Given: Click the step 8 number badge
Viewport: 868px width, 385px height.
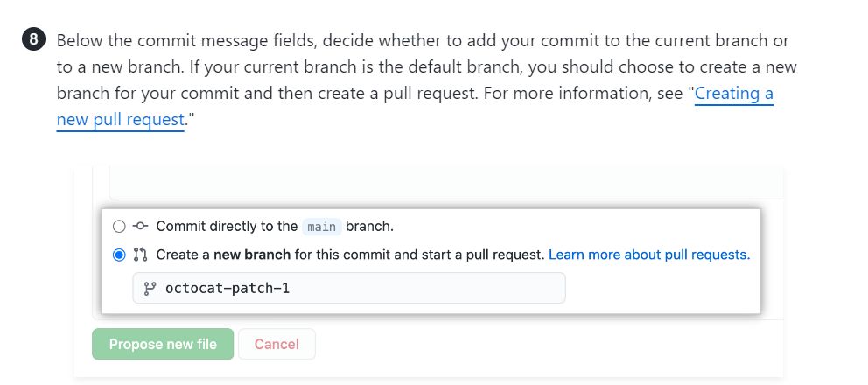Looking at the screenshot, I should click(x=34, y=40).
